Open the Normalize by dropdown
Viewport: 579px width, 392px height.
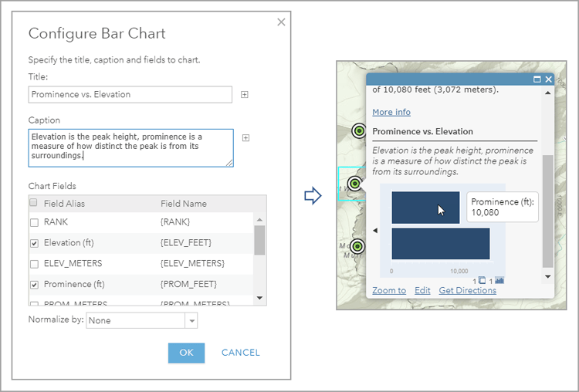[191, 320]
